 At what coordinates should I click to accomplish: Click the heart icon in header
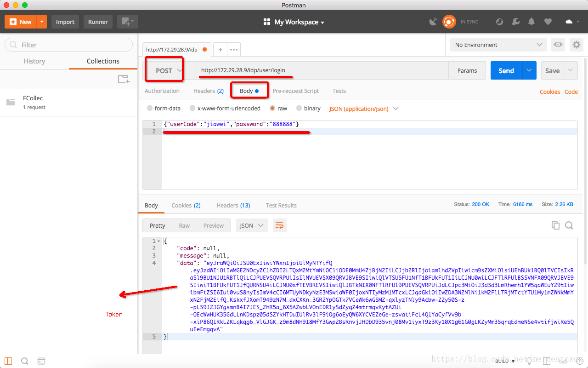(x=548, y=22)
